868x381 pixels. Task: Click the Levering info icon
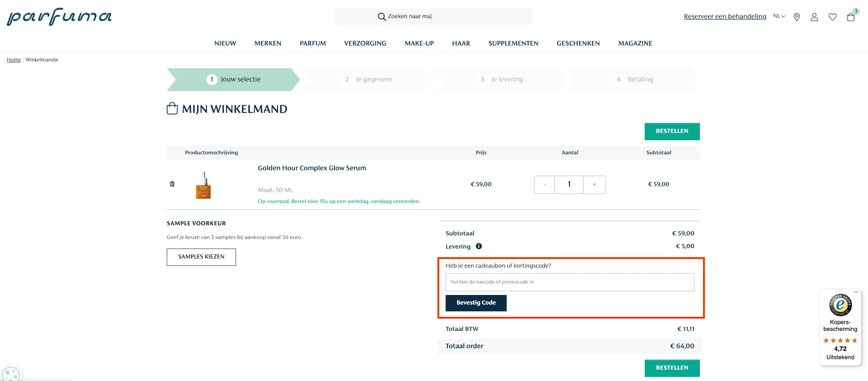click(479, 246)
